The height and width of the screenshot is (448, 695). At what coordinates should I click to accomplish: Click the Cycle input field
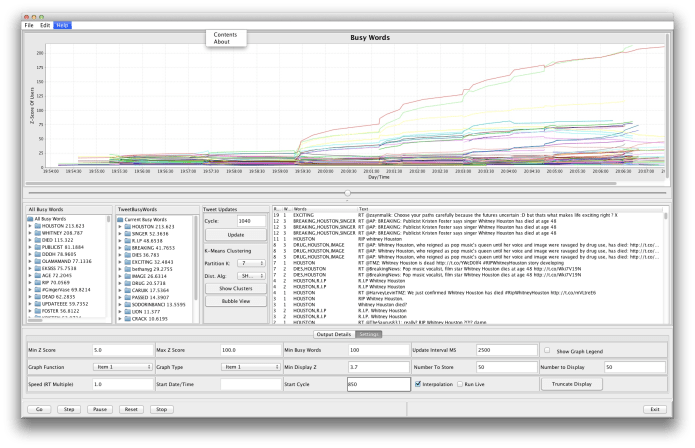251,221
